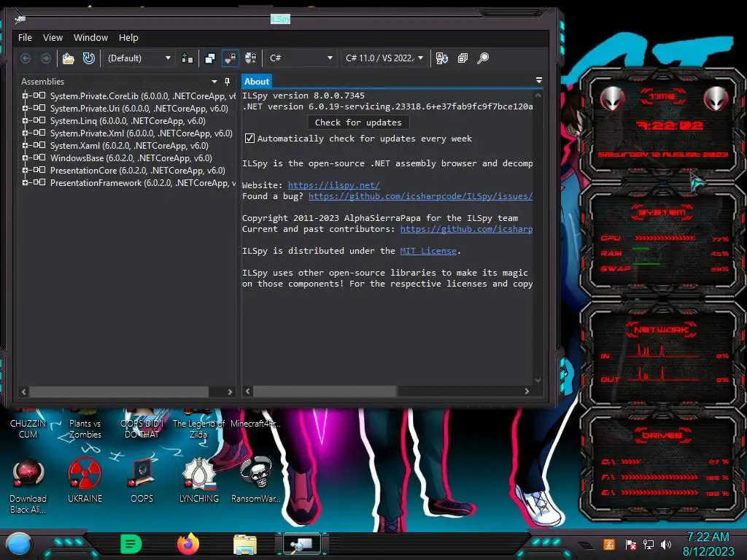Viewport: 747px width, 560px height.
Task: Expand the PresentationCore node
Action: [25, 170]
